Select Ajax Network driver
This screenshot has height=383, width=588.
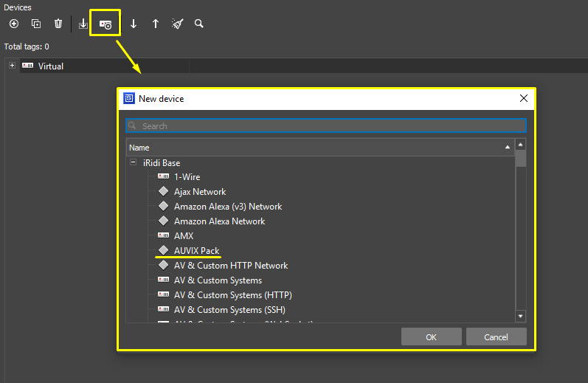pos(200,192)
